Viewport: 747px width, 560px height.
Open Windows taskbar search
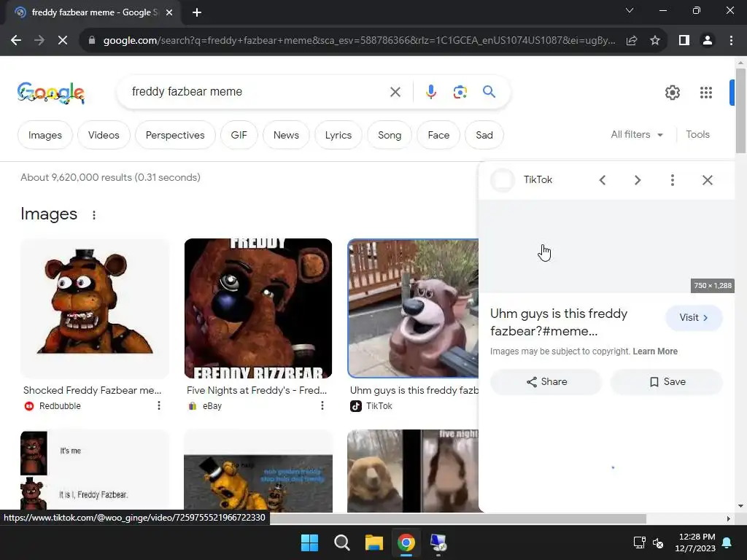[342, 542]
